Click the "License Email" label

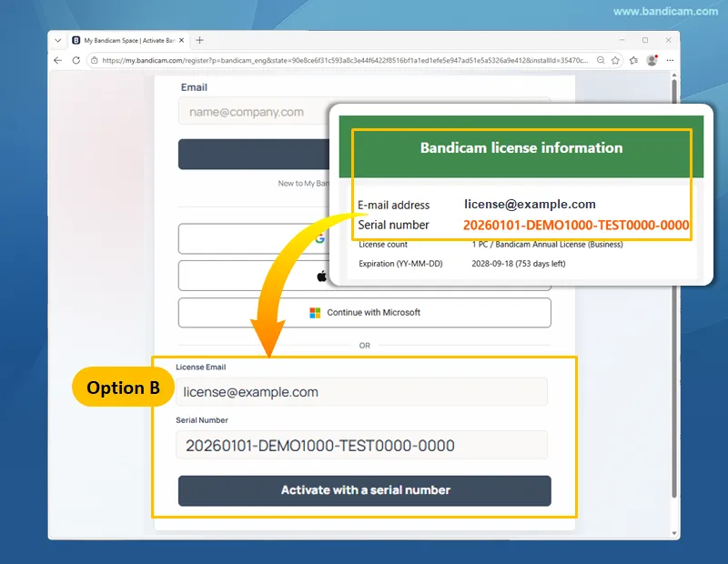[x=200, y=368]
